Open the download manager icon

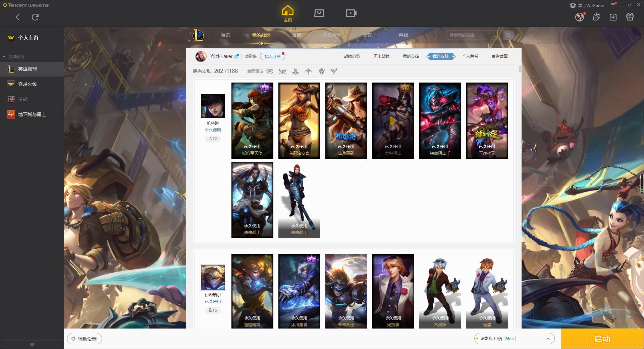613,17
